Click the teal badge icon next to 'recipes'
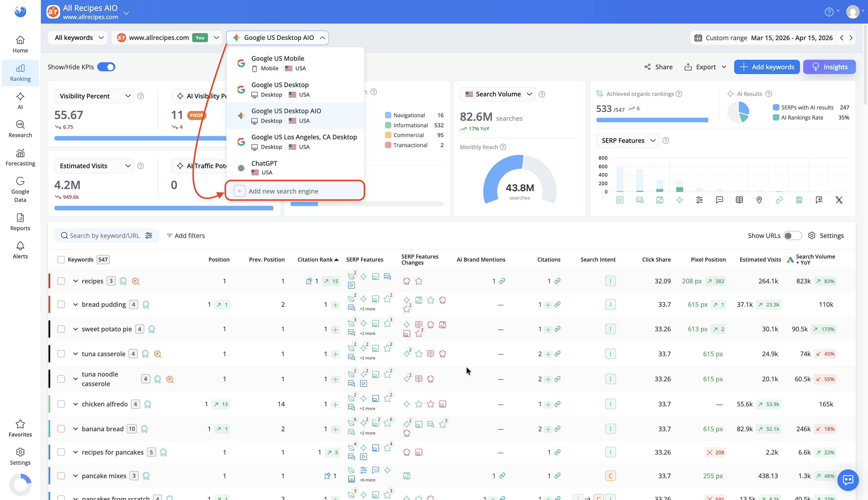868x500 pixels. [x=123, y=281]
